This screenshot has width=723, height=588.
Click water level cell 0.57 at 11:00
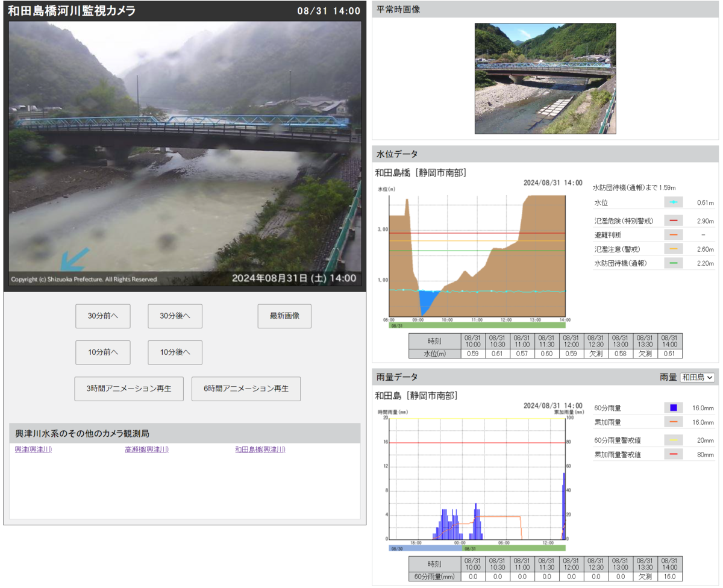522,354
